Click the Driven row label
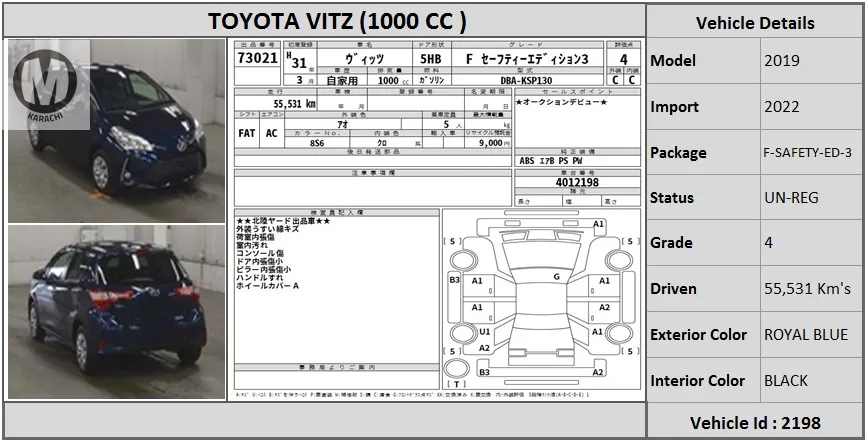The width and height of the screenshot is (868, 441). coord(673,288)
